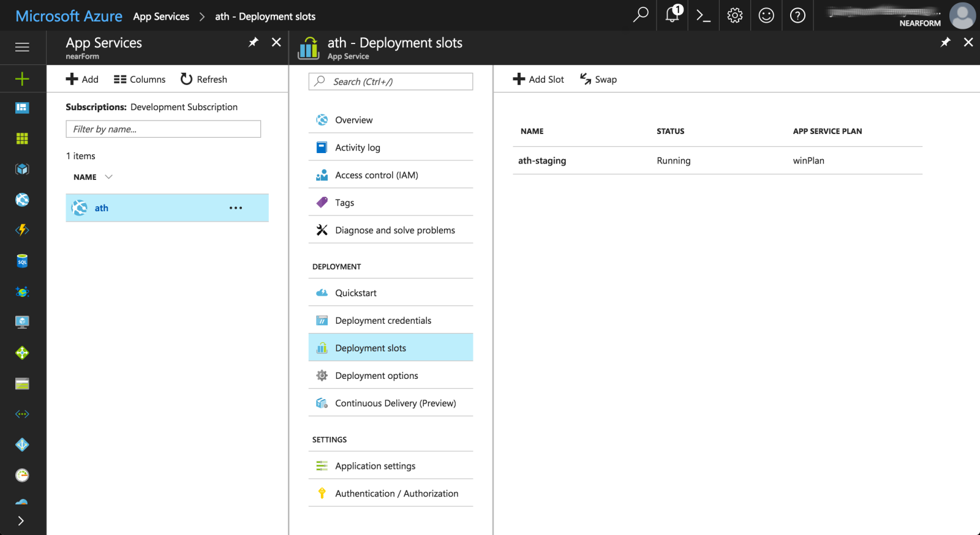The width and height of the screenshot is (980, 535).
Task: Close the App Services blade
Action: tap(276, 42)
